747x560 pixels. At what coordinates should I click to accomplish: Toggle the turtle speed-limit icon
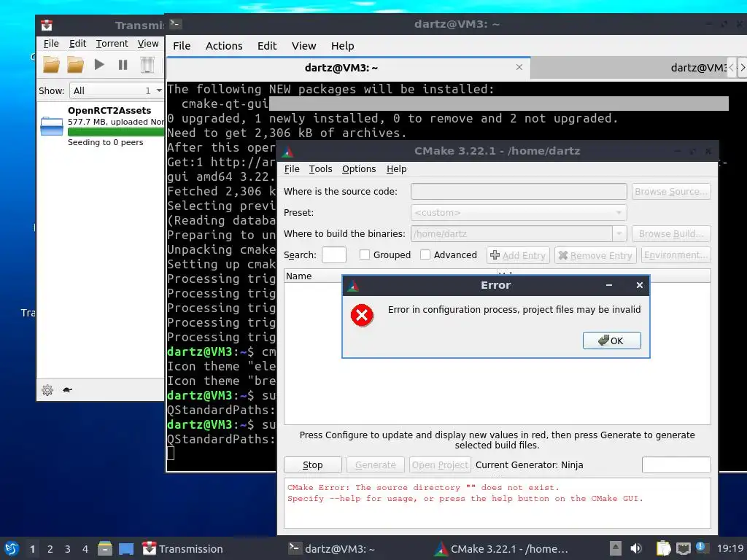click(67, 390)
